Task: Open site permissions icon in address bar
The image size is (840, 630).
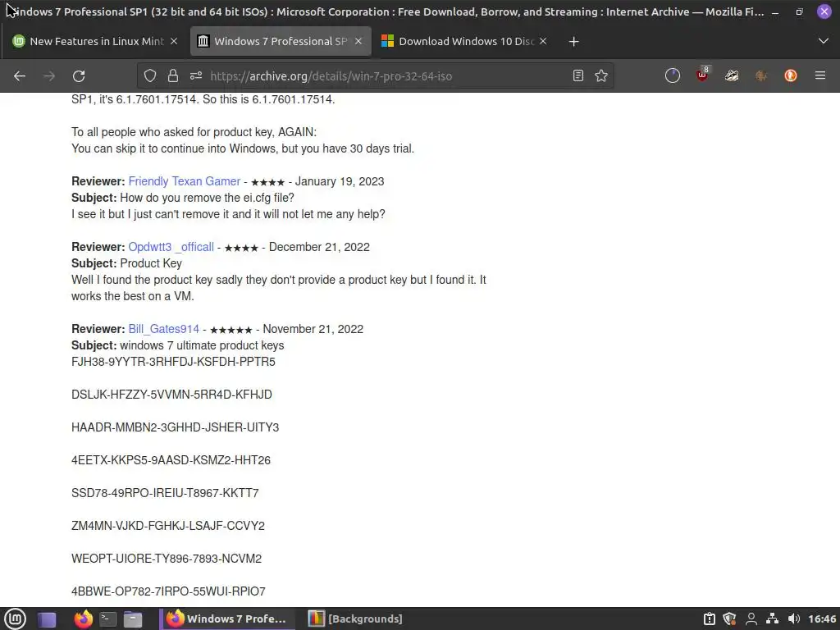Action: (195, 76)
